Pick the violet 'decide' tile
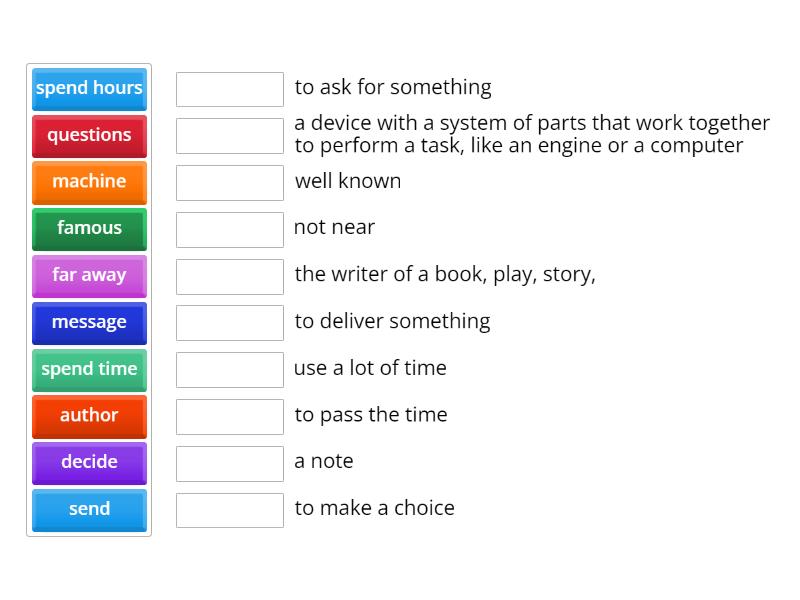 (89, 462)
